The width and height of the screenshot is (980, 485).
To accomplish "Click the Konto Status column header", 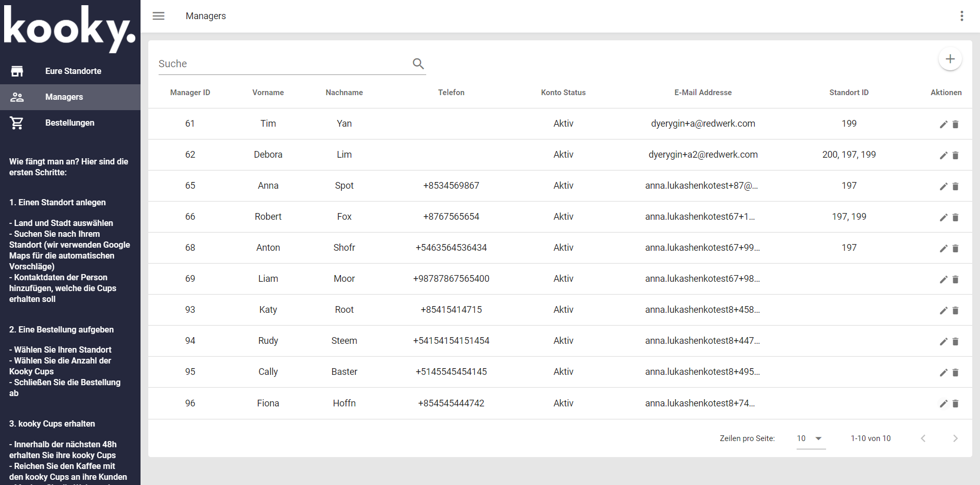I will [x=563, y=93].
